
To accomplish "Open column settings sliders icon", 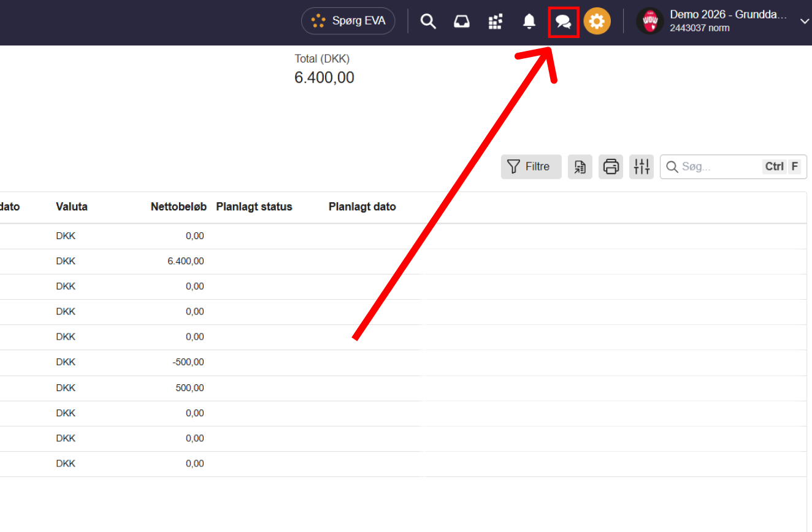I will (x=642, y=167).
